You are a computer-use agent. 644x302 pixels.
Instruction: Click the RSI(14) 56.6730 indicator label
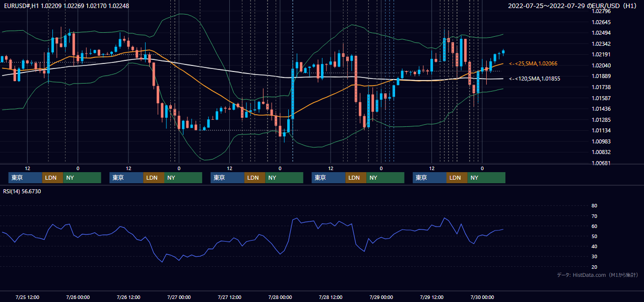pos(22,191)
